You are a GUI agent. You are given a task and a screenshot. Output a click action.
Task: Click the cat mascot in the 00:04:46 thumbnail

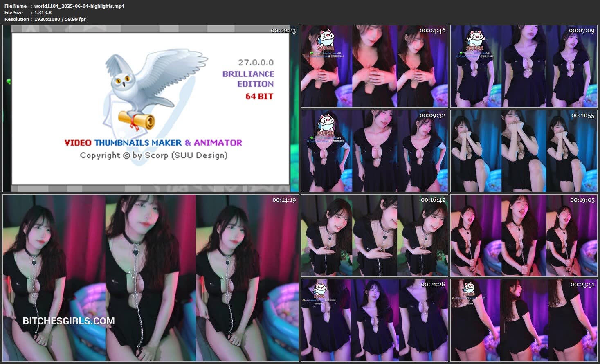click(x=326, y=38)
